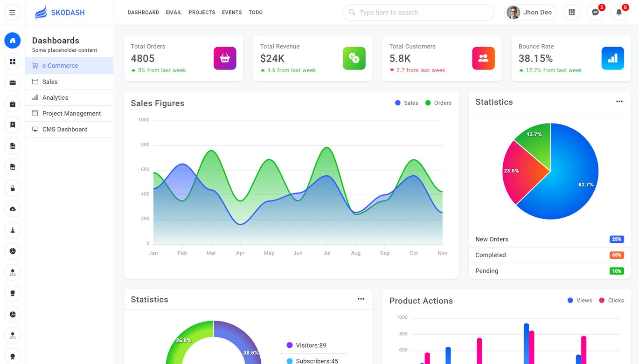Open EMAIL in the top navigation
This screenshot has height=364, width=639.
point(174,13)
